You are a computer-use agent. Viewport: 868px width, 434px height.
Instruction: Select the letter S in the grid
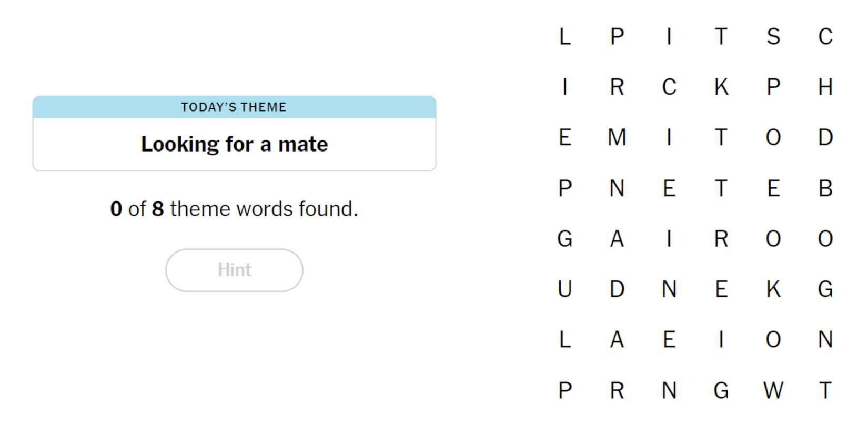773,37
